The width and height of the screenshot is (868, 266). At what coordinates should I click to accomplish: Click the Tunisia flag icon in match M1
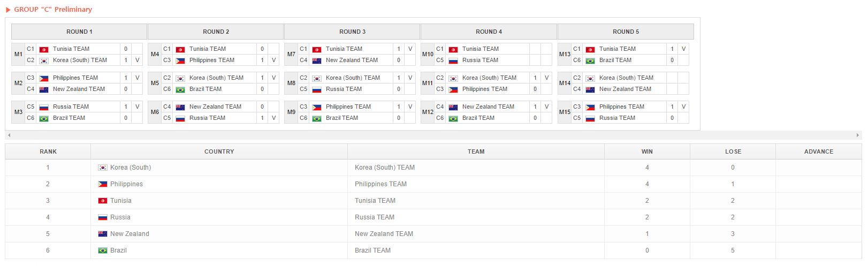(x=44, y=49)
